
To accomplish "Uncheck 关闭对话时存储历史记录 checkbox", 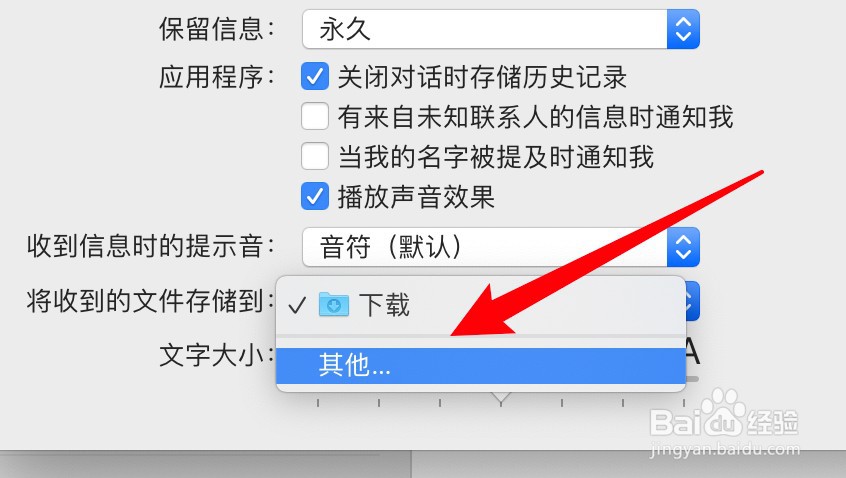I will point(315,77).
